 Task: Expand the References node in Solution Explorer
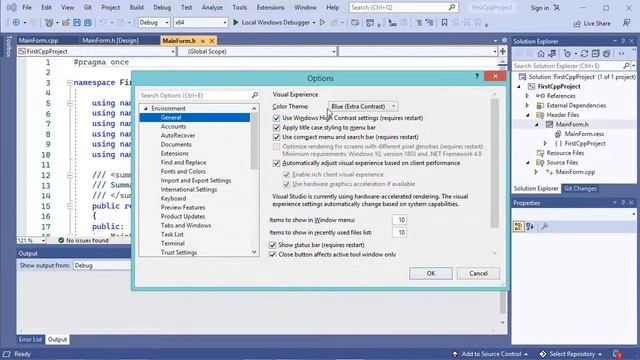(x=527, y=96)
